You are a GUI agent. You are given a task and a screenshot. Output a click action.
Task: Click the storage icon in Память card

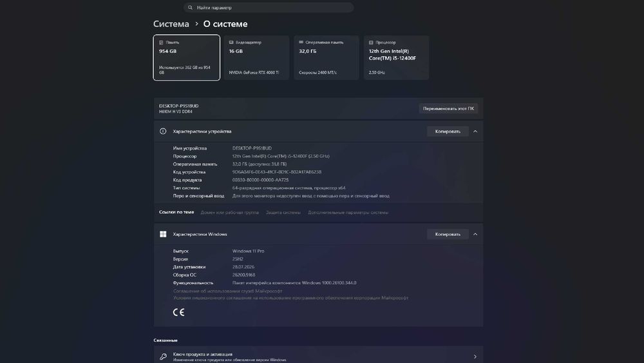[161, 43]
